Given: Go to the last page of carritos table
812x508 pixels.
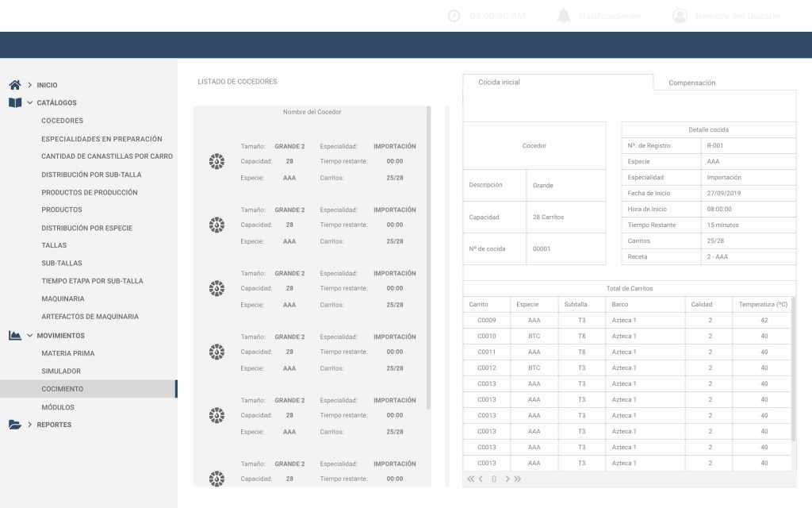Looking at the screenshot, I should coord(518,479).
